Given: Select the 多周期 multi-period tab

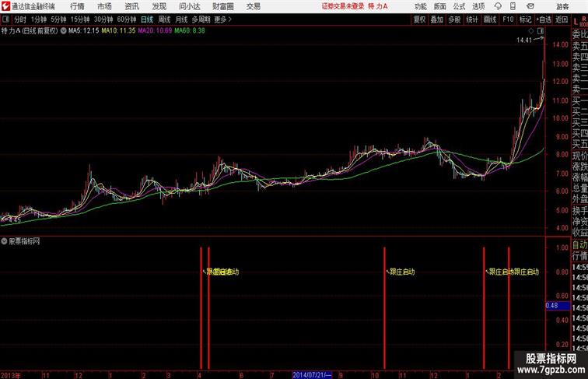Looking at the screenshot, I should (201, 19).
